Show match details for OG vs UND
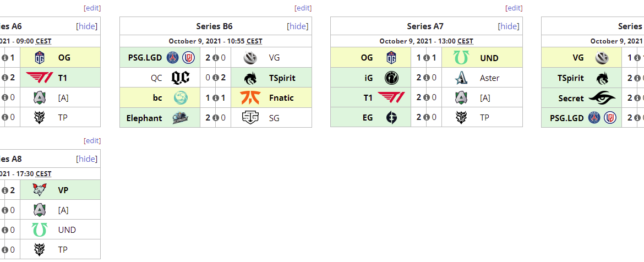644x262 pixels. coord(427,58)
